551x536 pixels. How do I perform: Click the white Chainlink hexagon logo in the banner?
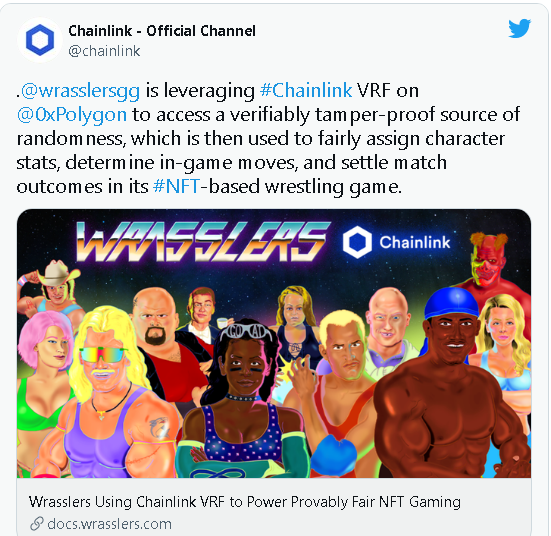tap(357, 242)
